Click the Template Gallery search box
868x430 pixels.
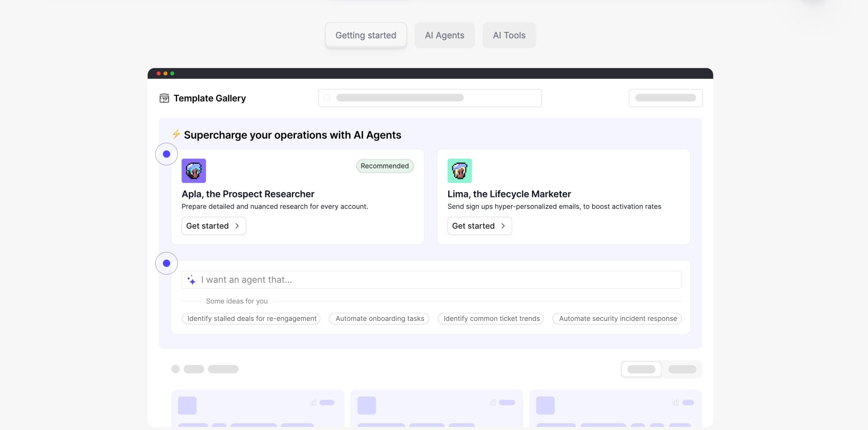pyautogui.click(x=430, y=98)
